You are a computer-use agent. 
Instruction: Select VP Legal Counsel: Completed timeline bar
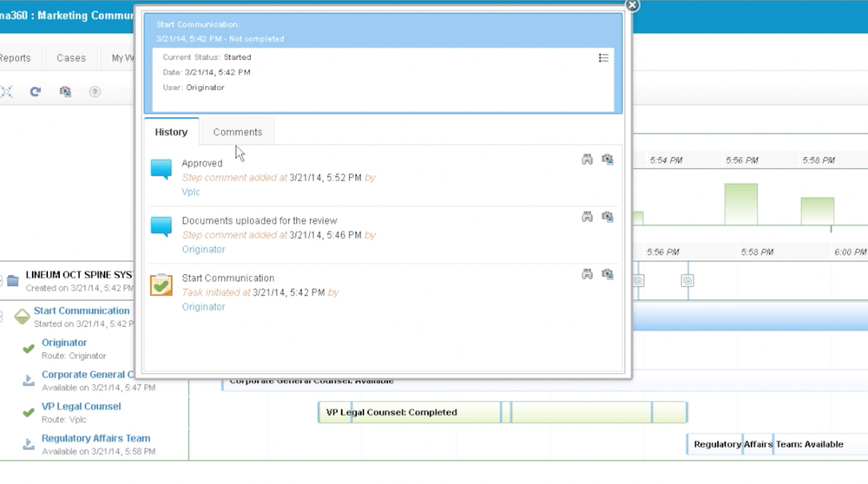point(503,412)
